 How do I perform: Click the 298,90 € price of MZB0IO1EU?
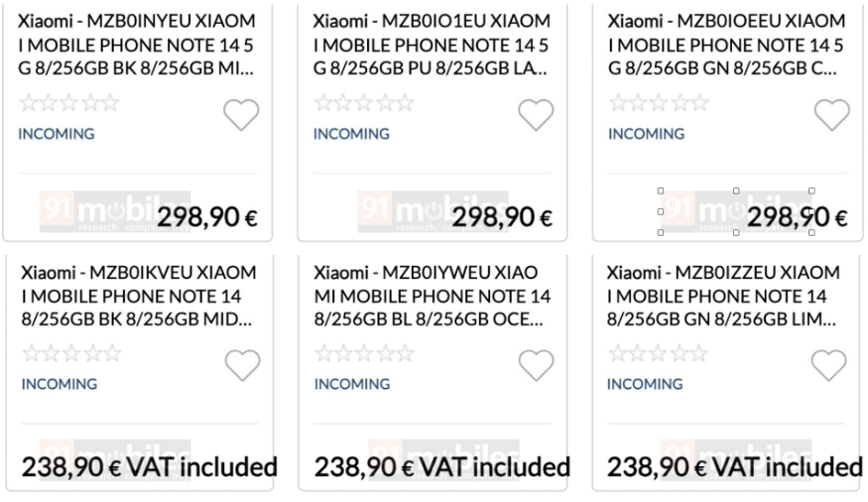coord(502,217)
